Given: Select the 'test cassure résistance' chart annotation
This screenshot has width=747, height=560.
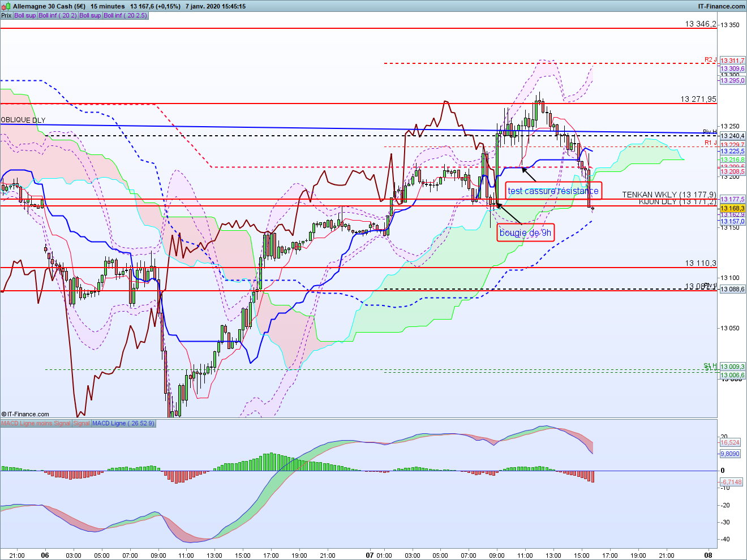Looking at the screenshot, I should 553,191.
